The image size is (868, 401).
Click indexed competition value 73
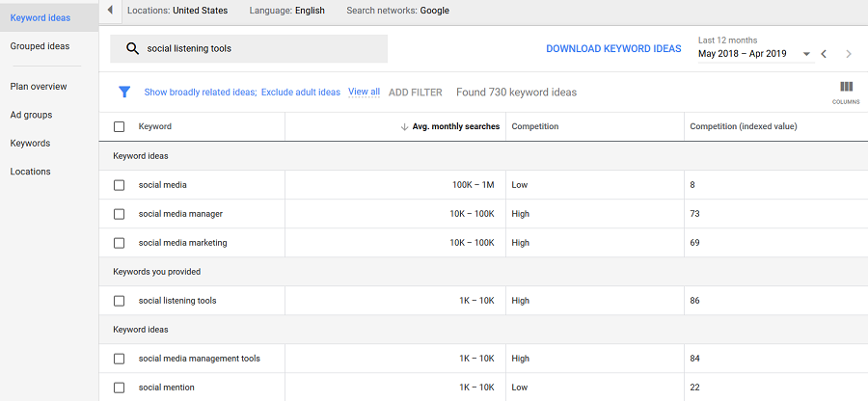[694, 214]
